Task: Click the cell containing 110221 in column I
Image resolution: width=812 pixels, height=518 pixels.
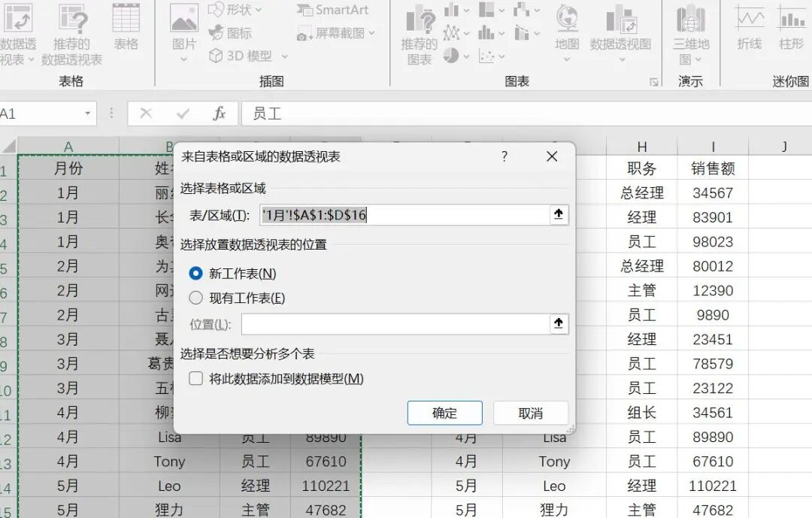Action: [713, 486]
